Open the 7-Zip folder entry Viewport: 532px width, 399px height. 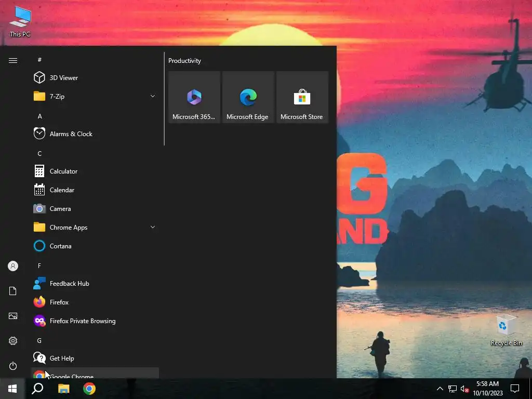(95, 96)
